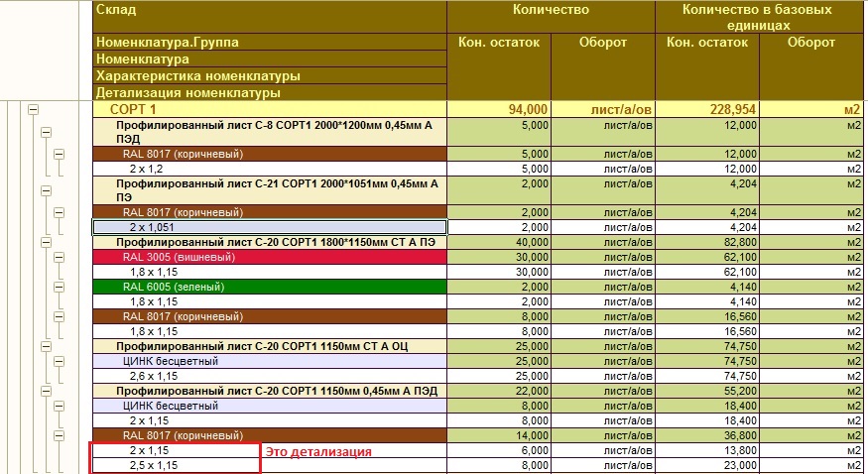Select the green RAL 6005 (зеленый) cell
Image resolution: width=868 pixels, height=474 pixels.
click(x=268, y=287)
